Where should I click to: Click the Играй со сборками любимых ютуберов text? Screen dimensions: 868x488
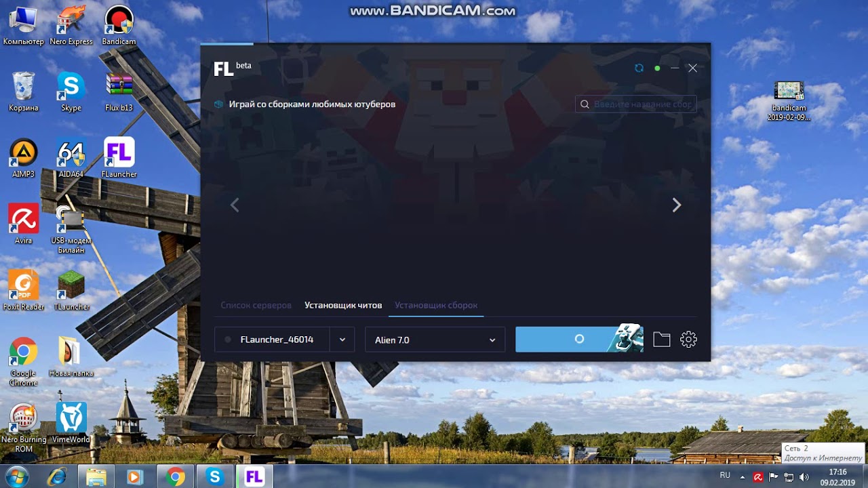312,104
